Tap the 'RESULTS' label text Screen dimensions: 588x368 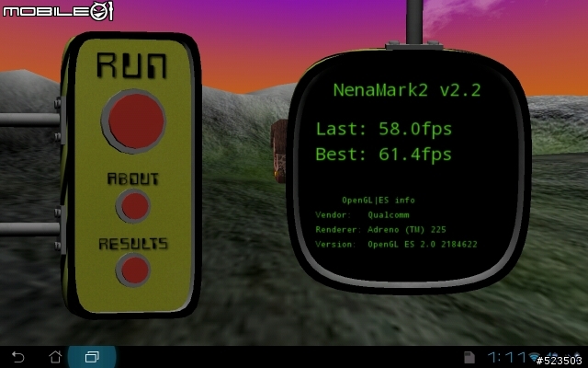(133, 244)
